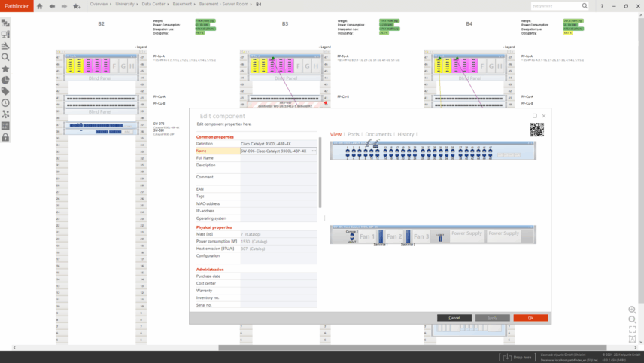
Task: Switch to the Ports tab
Action: [353, 134]
